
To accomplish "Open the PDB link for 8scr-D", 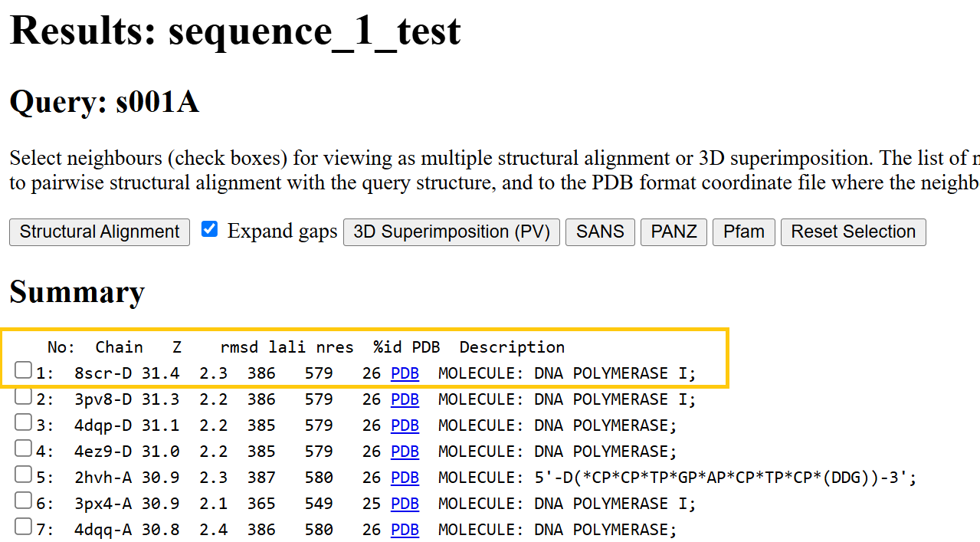I will point(405,373).
